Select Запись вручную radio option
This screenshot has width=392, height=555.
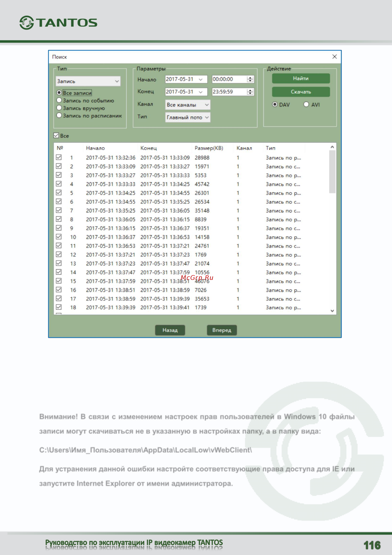pos(59,108)
